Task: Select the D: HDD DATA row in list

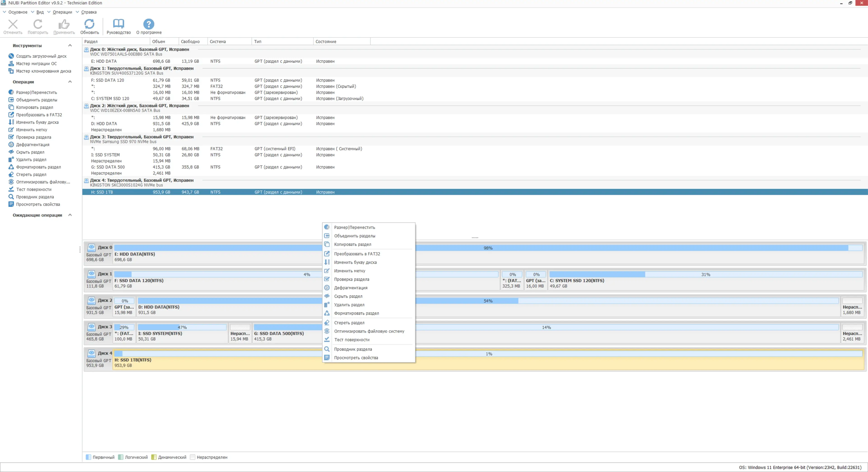Action: pyautogui.click(x=104, y=124)
